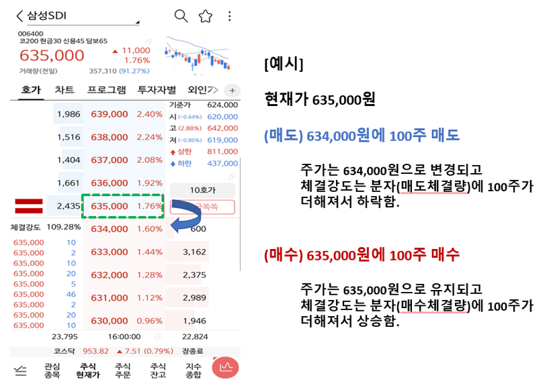
Task: Open the hamburger menu icon at bottom
Action: click(x=20, y=371)
